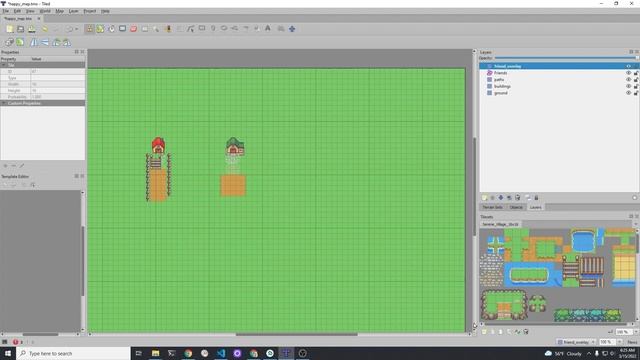Toggle lock on the paths layer
This screenshot has width=640, height=360.
point(636,80)
